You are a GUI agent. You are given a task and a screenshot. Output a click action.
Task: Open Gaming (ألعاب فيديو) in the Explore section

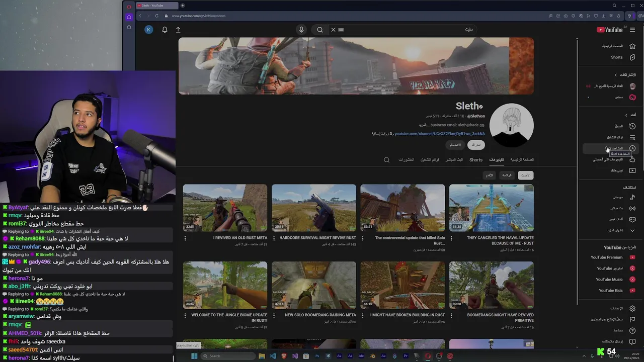[621, 219]
